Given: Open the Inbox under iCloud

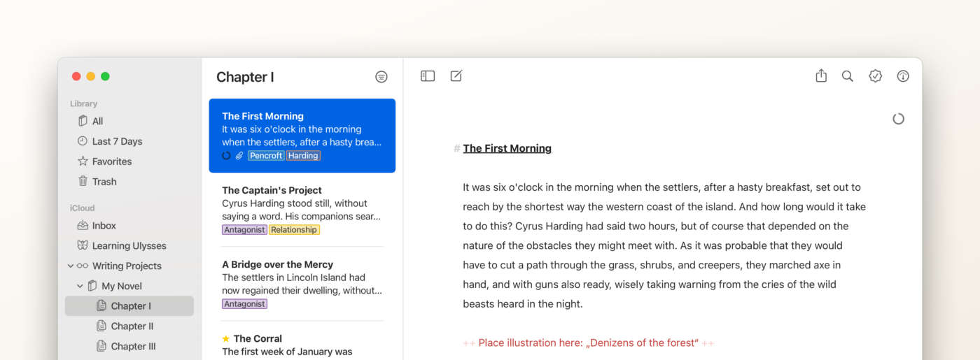Looking at the screenshot, I should pos(104,226).
